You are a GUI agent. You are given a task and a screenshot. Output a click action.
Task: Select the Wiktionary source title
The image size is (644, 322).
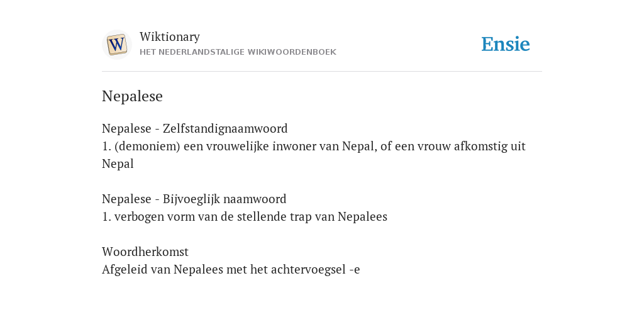pyautogui.click(x=170, y=36)
